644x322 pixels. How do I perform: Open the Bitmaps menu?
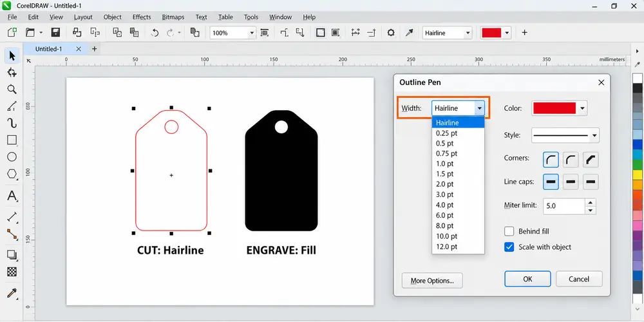[x=173, y=17]
